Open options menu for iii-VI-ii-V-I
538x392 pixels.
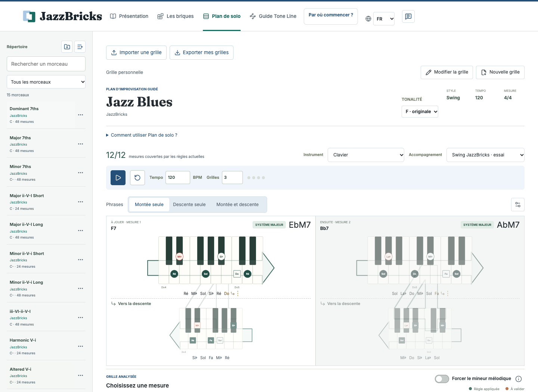(x=80, y=318)
